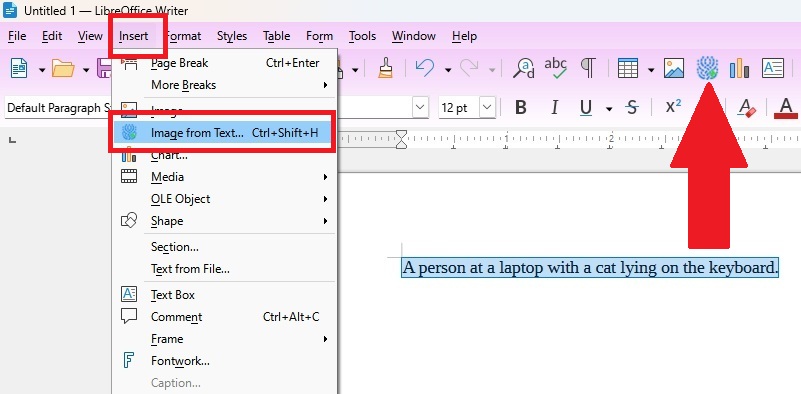Choose Comment from the Insert menu
The height and width of the screenshot is (394, 801).
pyautogui.click(x=225, y=317)
